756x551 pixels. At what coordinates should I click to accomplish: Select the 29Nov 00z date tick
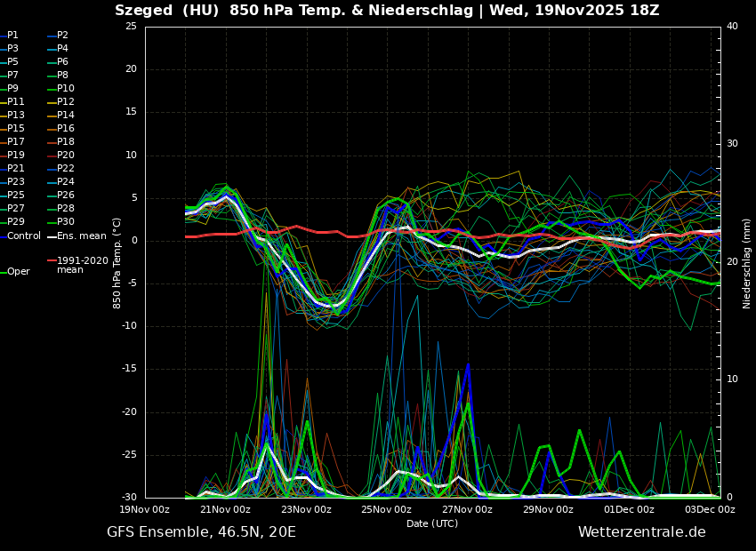[x=548, y=510]
